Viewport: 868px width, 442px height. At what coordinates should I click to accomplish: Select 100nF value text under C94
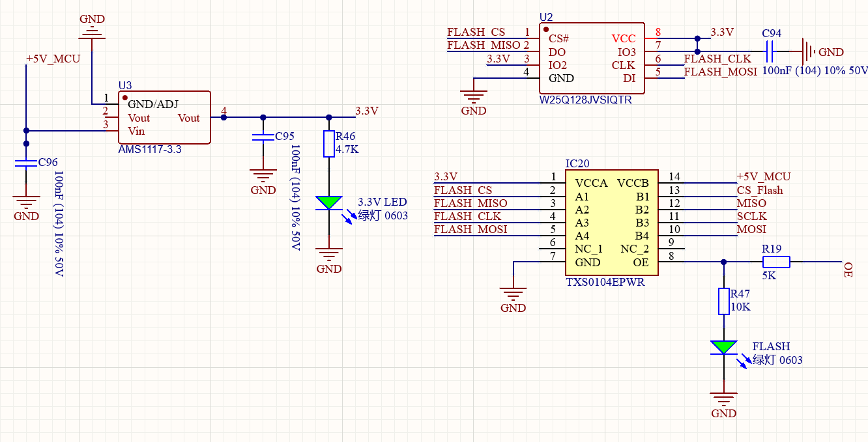point(815,71)
